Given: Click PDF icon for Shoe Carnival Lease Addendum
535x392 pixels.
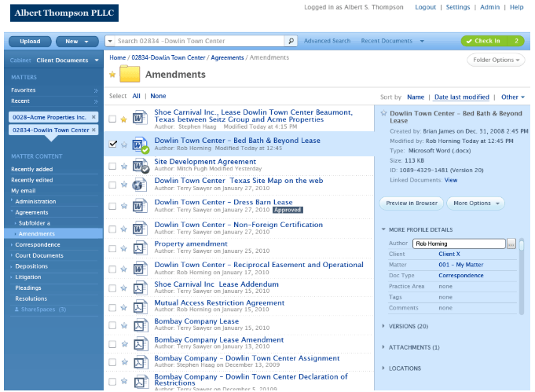Looking at the screenshot, I should 140,288.
